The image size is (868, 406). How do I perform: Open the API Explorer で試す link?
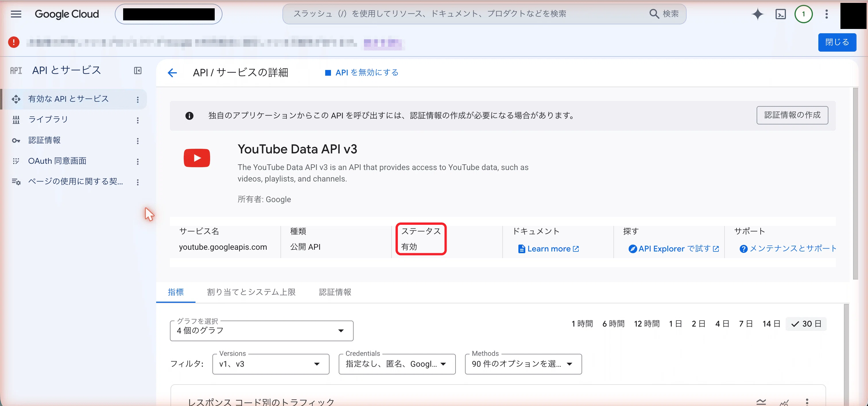tap(674, 249)
